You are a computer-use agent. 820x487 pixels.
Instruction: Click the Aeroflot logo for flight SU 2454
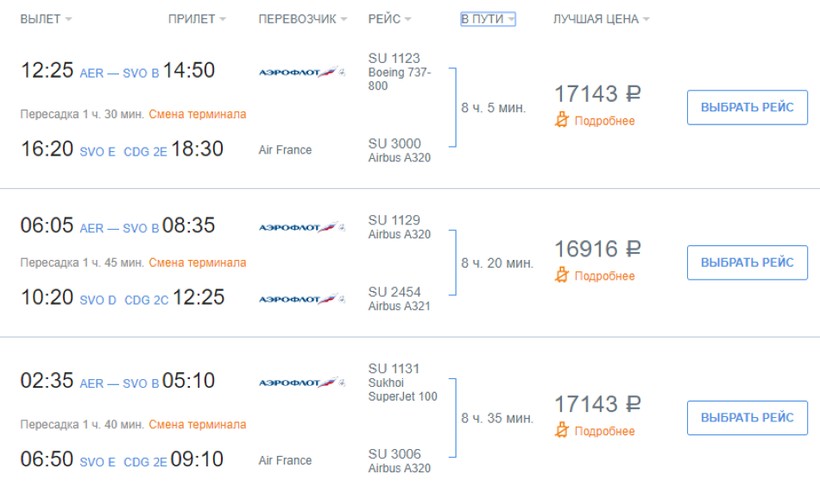(301, 299)
